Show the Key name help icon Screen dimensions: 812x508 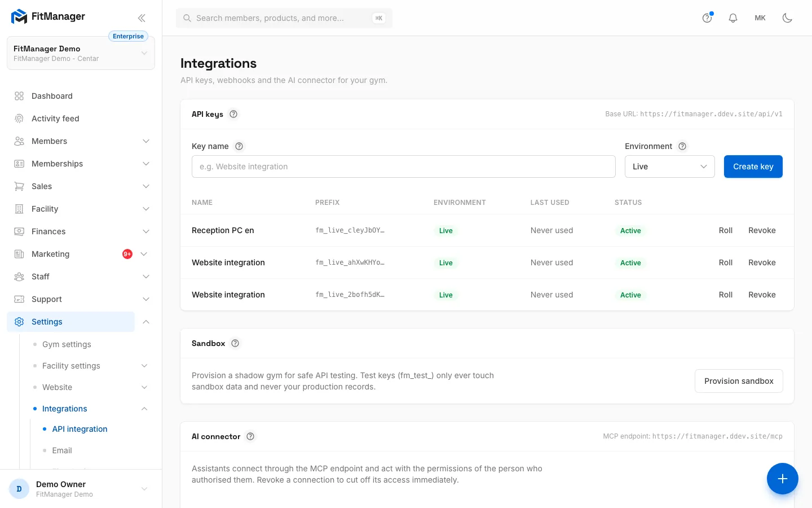tap(239, 146)
